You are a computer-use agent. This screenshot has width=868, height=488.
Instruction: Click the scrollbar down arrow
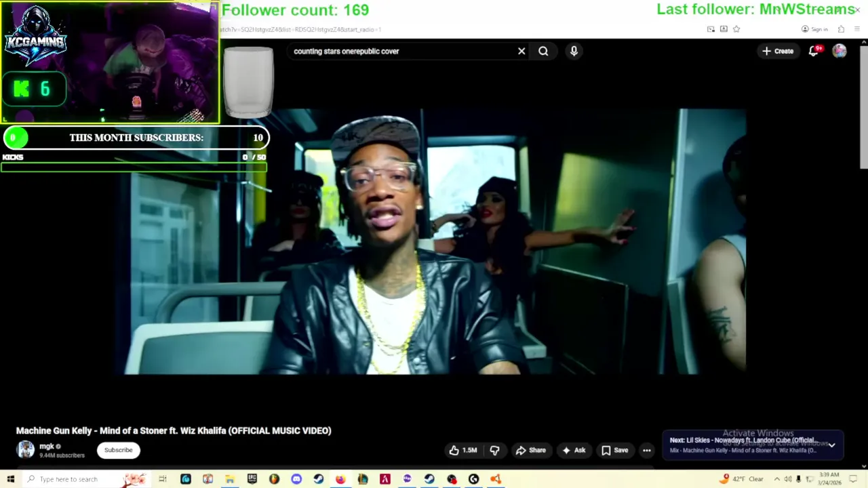pyautogui.click(x=864, y=466)
